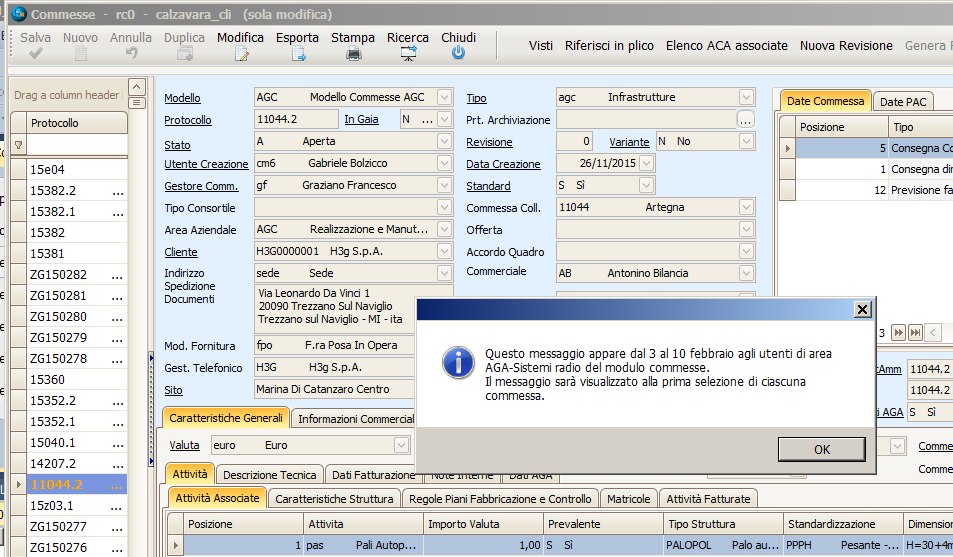Open the Stato Aperta dropdown
Image resolution: width=953 pixels, height=557 pixels.
[x=445, y=142]
